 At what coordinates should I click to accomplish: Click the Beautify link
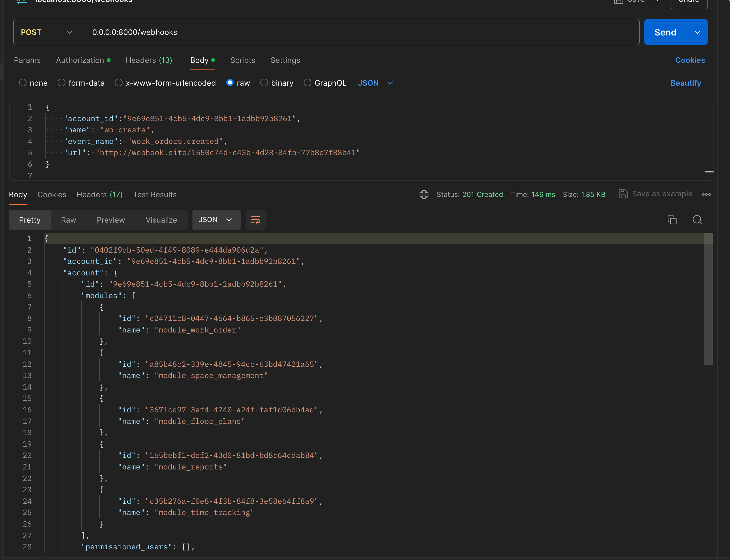pyautogui.click(x=686, y=83)
